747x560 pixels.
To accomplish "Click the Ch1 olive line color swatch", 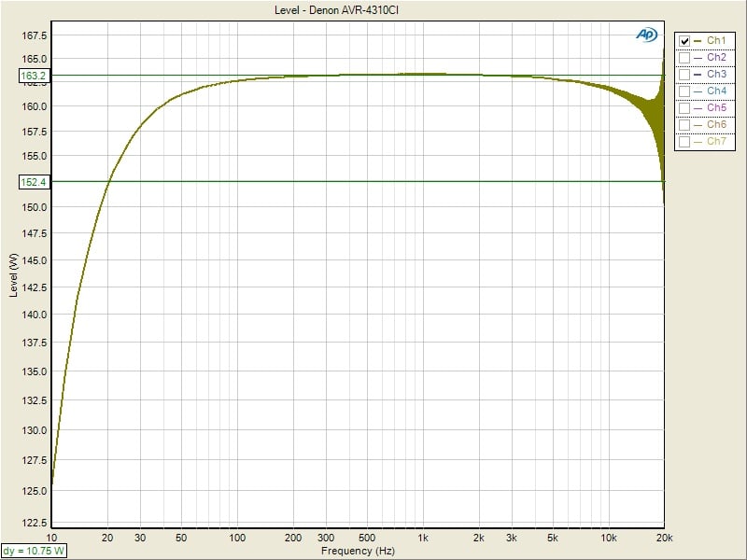I will pyautogui.click(x=699, y=41).
